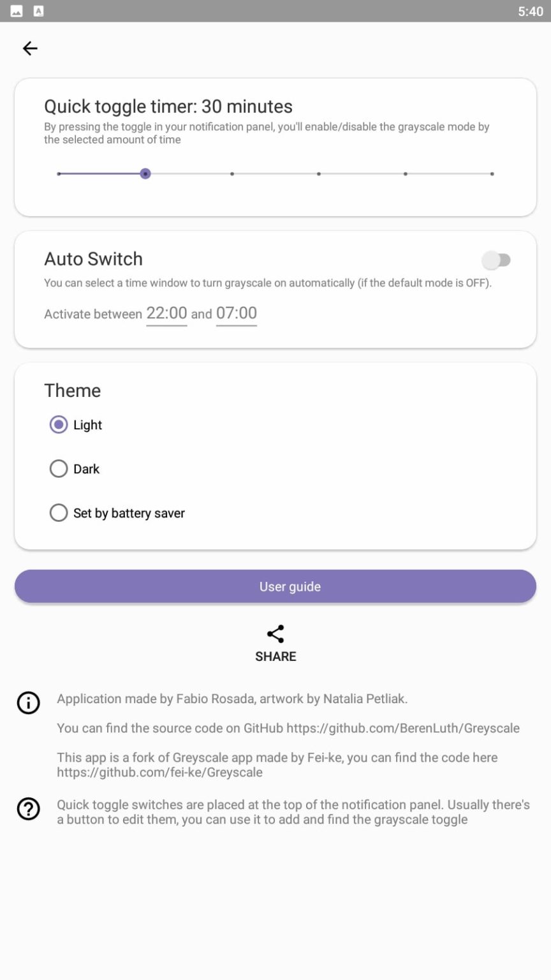The width and height of the screenshot is (551, 980).
Task: Open the BerenLuth/Greyscale GitHub link
Action: tap(402, 728)
